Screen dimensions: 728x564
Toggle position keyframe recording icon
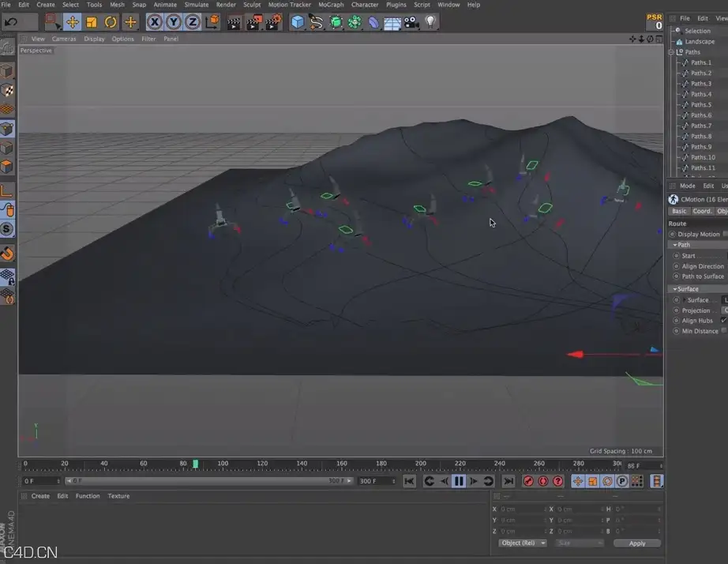coord(577,481)
